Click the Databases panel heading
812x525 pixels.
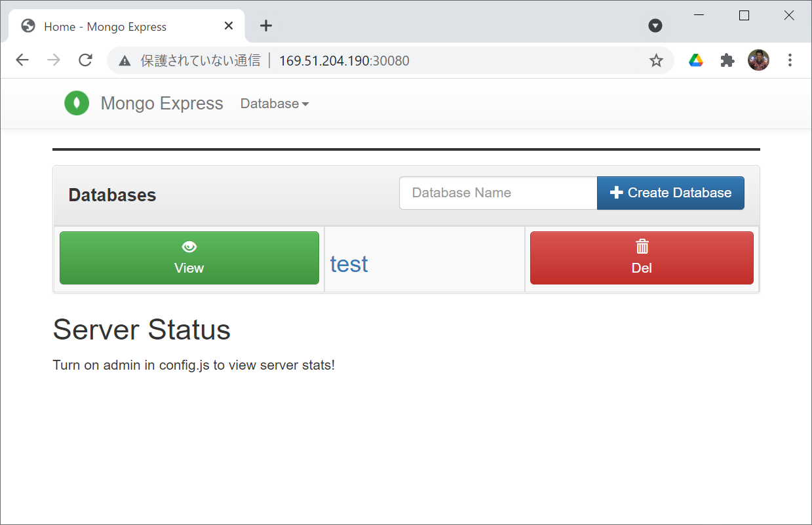tap(112, 195)
